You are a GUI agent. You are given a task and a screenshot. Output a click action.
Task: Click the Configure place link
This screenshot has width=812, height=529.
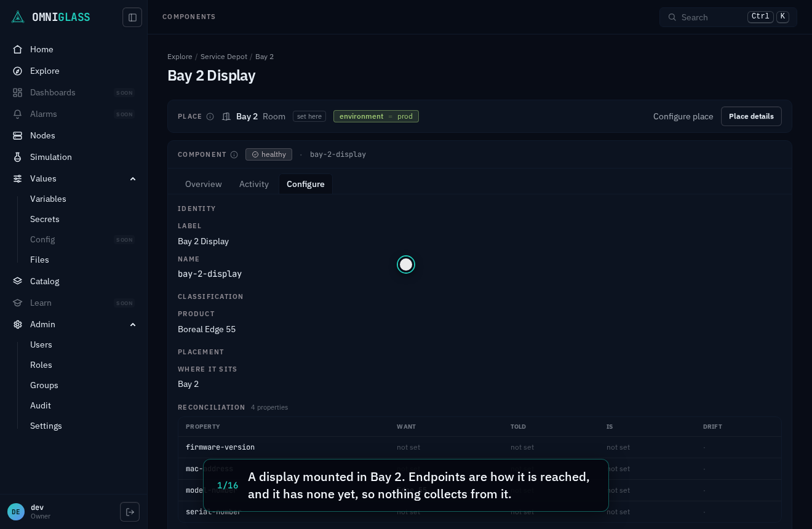coord(683,116)
